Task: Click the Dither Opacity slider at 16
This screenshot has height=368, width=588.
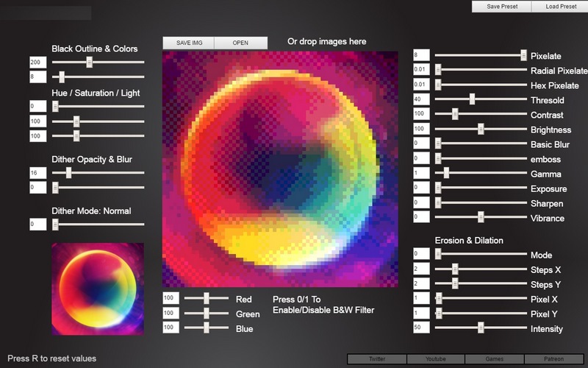Action: click(98, 173)
